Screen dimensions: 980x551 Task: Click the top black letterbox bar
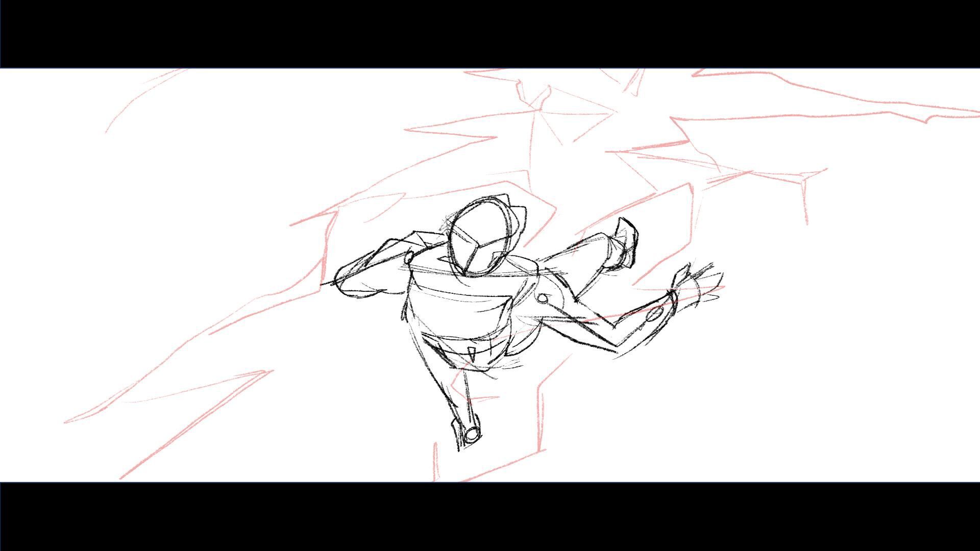click(490, 34)
